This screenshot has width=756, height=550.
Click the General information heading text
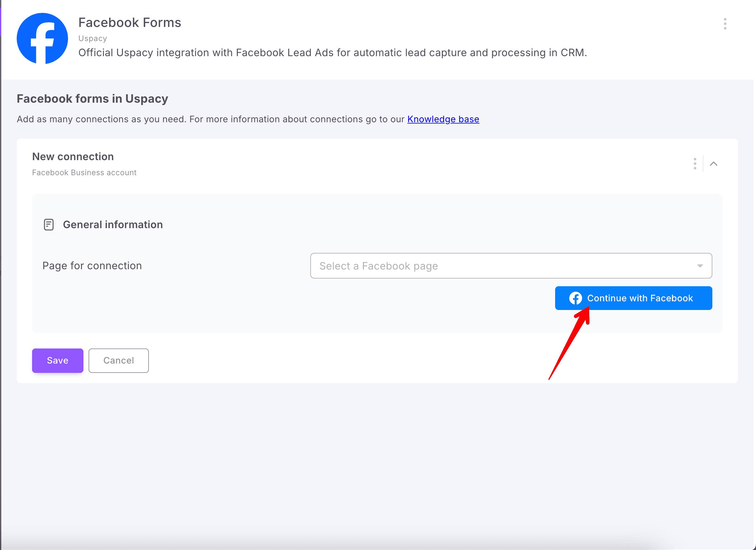(x=113, y=225)
